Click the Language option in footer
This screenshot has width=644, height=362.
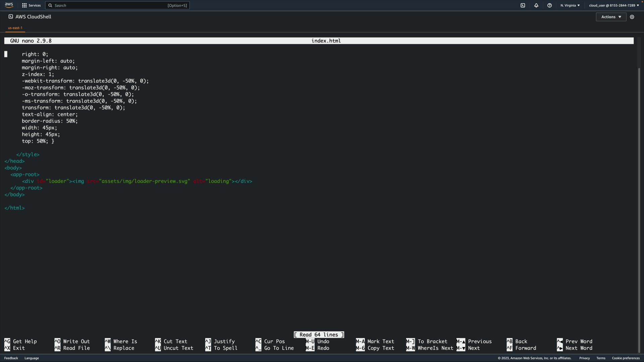32,358
